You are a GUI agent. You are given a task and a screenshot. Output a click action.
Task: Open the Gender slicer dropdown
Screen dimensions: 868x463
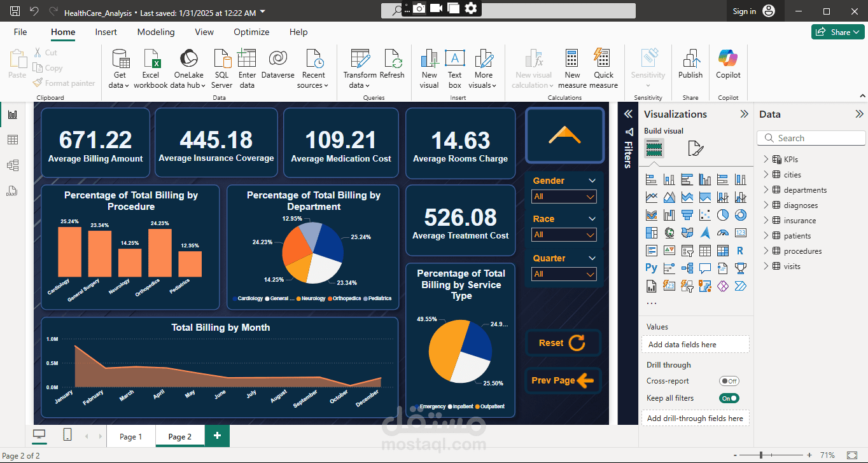pyautogui.click(x=564, y=197)
